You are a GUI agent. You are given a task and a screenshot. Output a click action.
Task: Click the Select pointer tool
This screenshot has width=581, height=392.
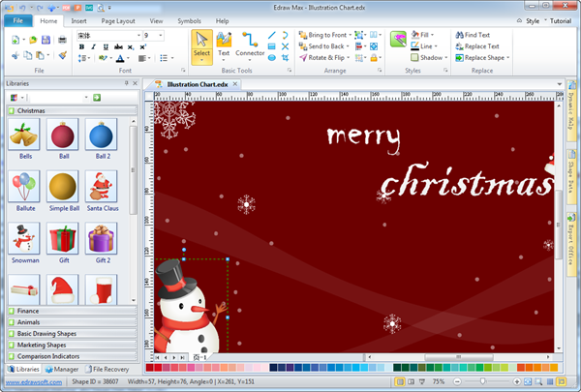[201, 47]
